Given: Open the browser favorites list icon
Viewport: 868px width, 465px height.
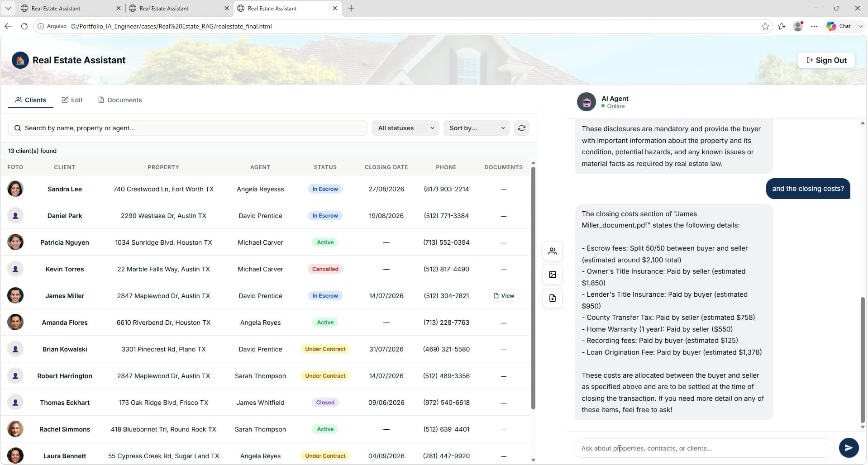Looking at the screenshot, I should click(x=782, y=26).
